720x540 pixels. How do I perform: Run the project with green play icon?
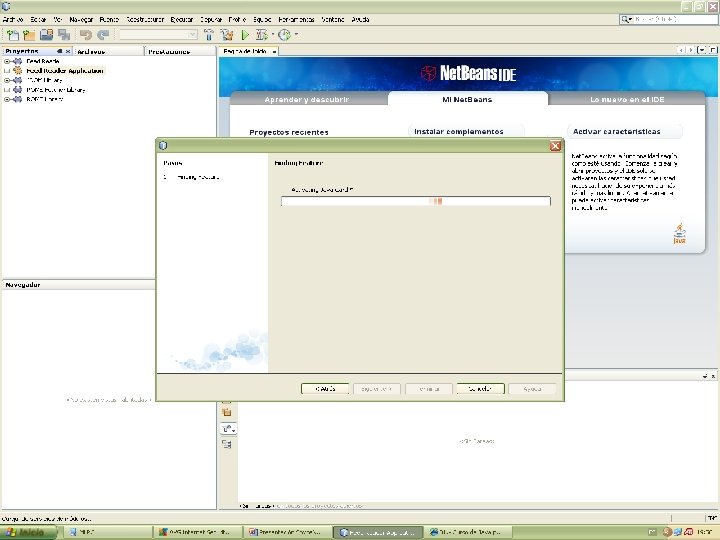click(x=245, y=35)
